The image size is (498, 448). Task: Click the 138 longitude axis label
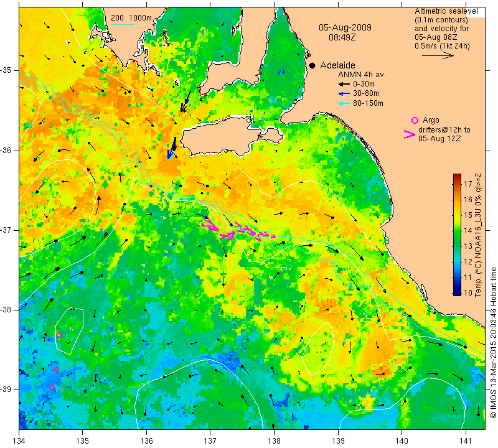click(274, 441)
